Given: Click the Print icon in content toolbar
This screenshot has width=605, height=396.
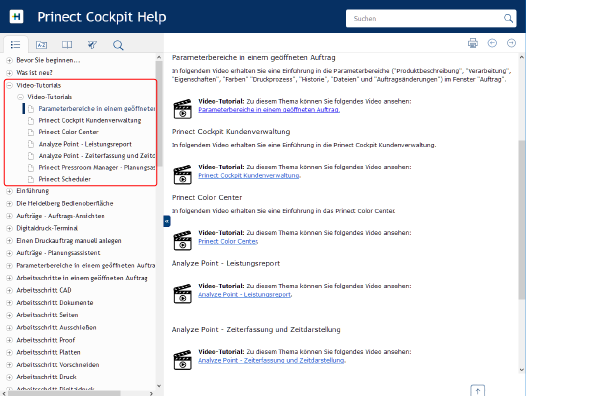Looking at the screenshot, I should tap(473, 43).
